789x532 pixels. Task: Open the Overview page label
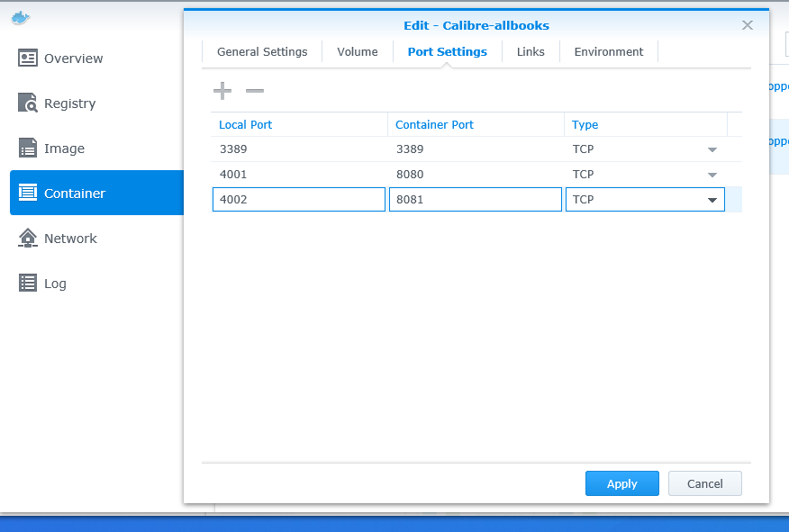pos(74,59)
